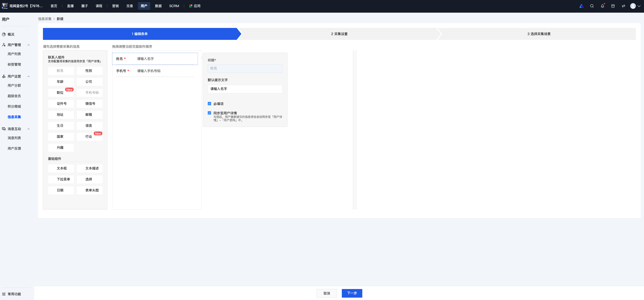
Task: Open 信息采集 in sidebar
Action: pos(14,117)
